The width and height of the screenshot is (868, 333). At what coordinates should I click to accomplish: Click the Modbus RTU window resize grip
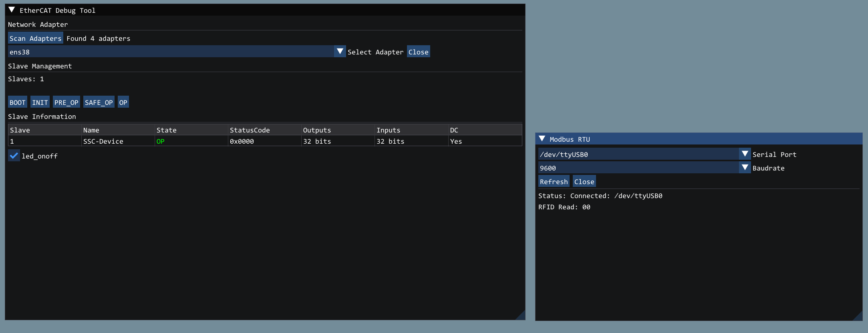coord(858,316)
